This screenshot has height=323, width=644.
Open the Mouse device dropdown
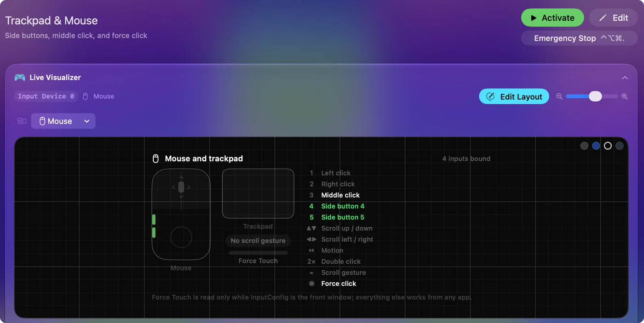[x=63, y=121]
